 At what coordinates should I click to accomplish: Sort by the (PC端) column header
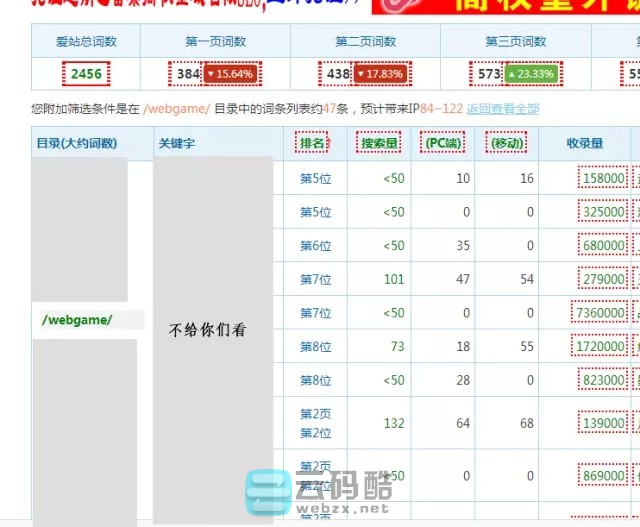442,143
